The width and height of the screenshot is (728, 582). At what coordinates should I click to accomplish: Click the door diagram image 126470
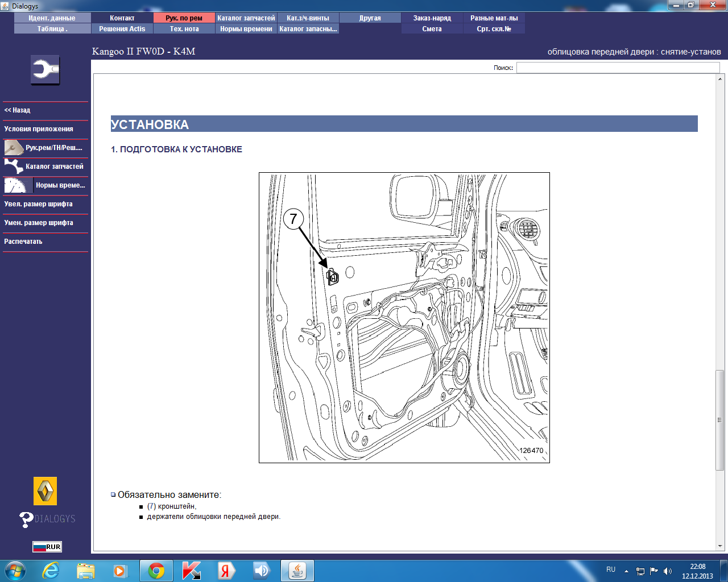404,318
